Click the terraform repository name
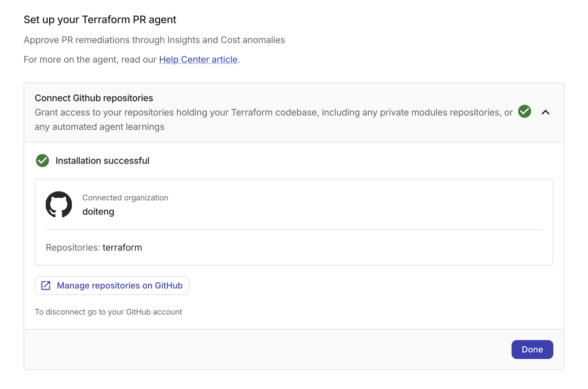This screenshot has height=389, width=588. click(x=122, y=247)
